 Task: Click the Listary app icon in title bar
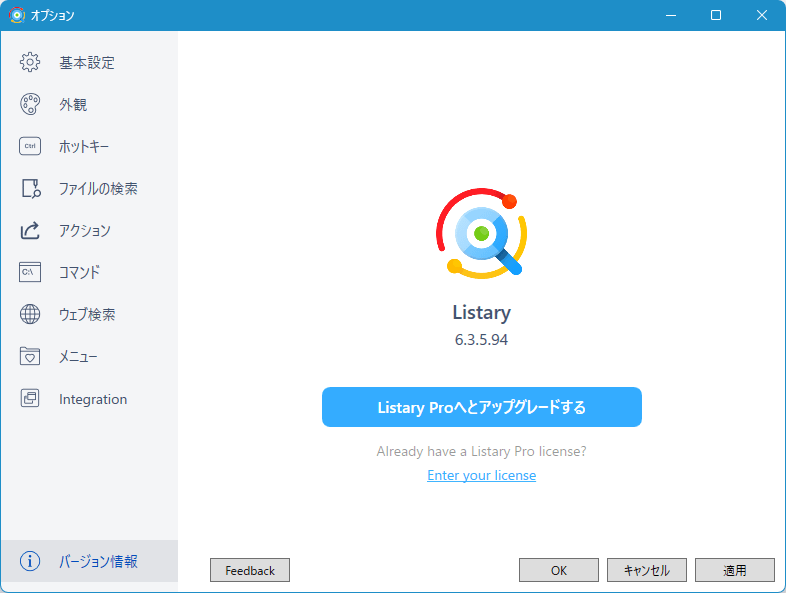[x=16, y=15]
